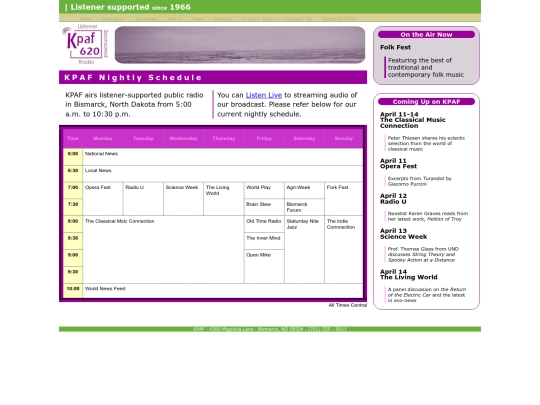
Task: Select the 7:00 time cell
Action: click(x=73, y=190)
